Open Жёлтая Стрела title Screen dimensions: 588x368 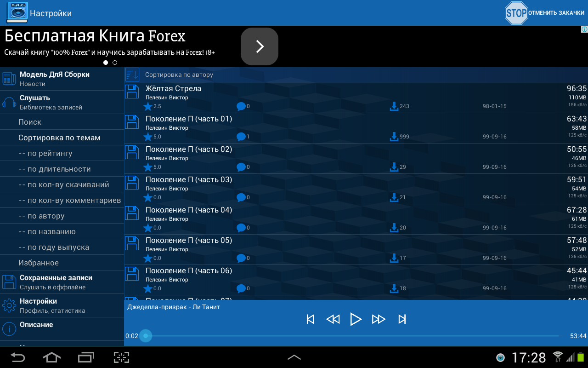pyautogui.click(x=173, y=88)
